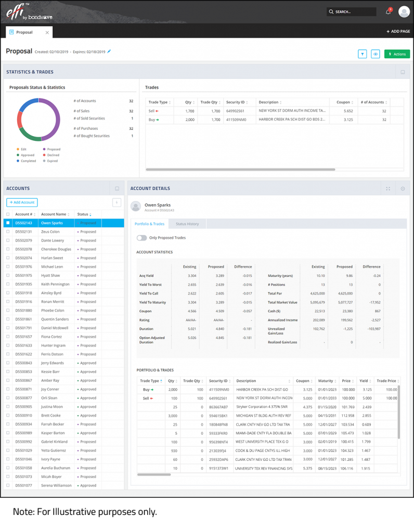Select account row Michael Leon

[x=64, y=267]
